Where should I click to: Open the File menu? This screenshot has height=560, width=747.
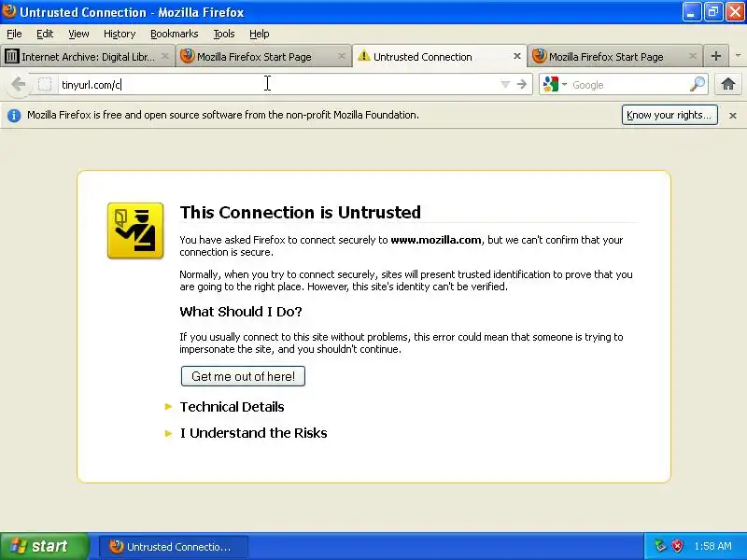tap(14, 34)
